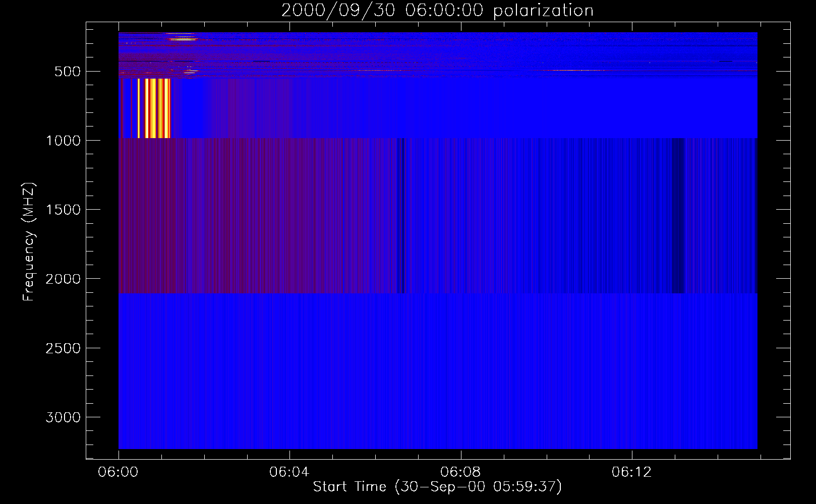
Task: Click the 2000 frequency tick label
Action: point(63,279)
